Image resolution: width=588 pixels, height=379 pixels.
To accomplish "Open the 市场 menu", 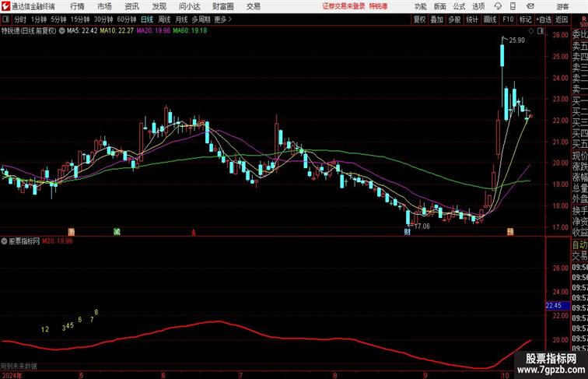I will [x=104, y=6].
